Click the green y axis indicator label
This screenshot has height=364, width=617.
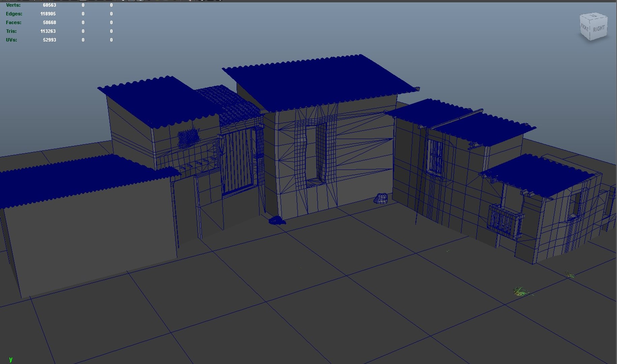(11, 359)
